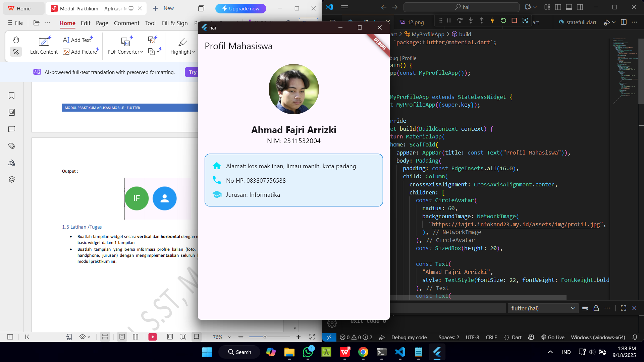Toggle fit width in PDF status bar
This screenshot has height=362, width=644.
(197, 337)
